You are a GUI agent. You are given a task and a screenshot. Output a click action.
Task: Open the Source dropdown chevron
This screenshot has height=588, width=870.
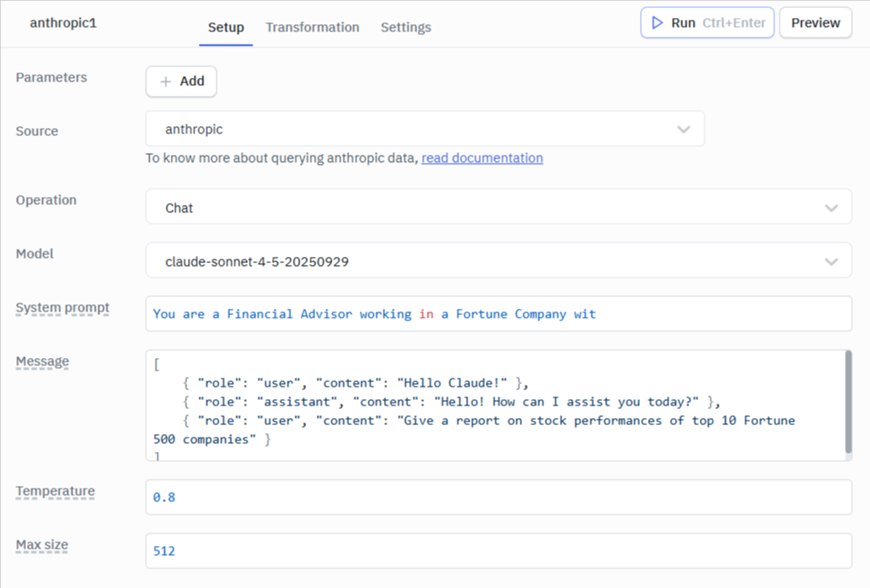click(684, 129)
